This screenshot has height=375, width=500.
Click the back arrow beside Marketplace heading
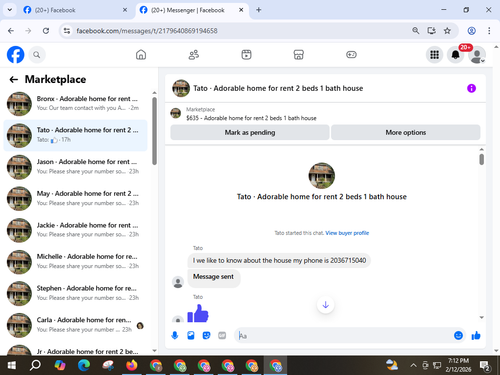point(14,79)
